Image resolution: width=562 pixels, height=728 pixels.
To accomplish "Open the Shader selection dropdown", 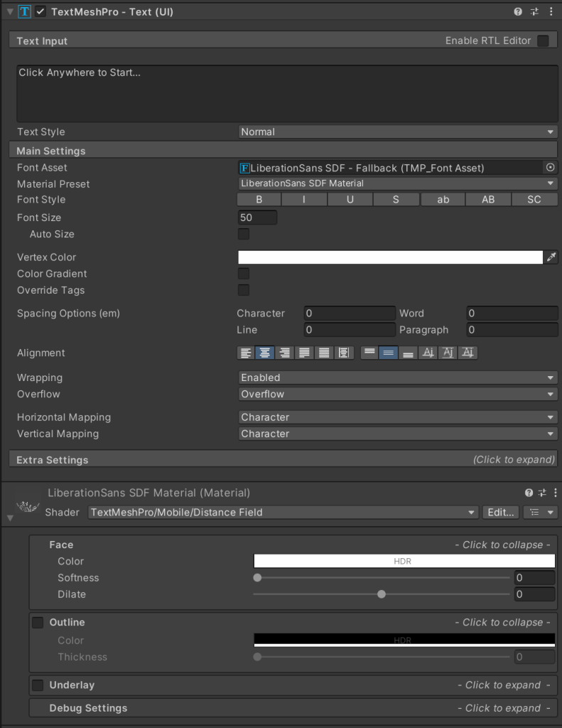I will [283, 512].
